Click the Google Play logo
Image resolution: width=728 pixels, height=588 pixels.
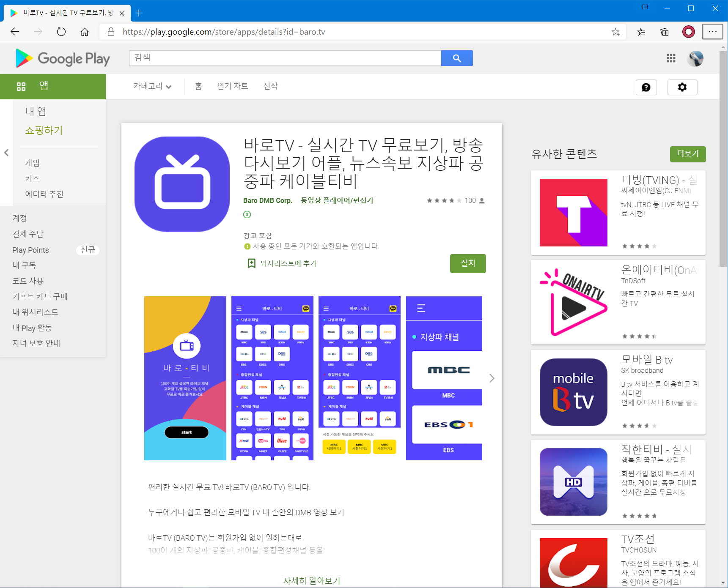pyautogui.click(x=63, y=58)
